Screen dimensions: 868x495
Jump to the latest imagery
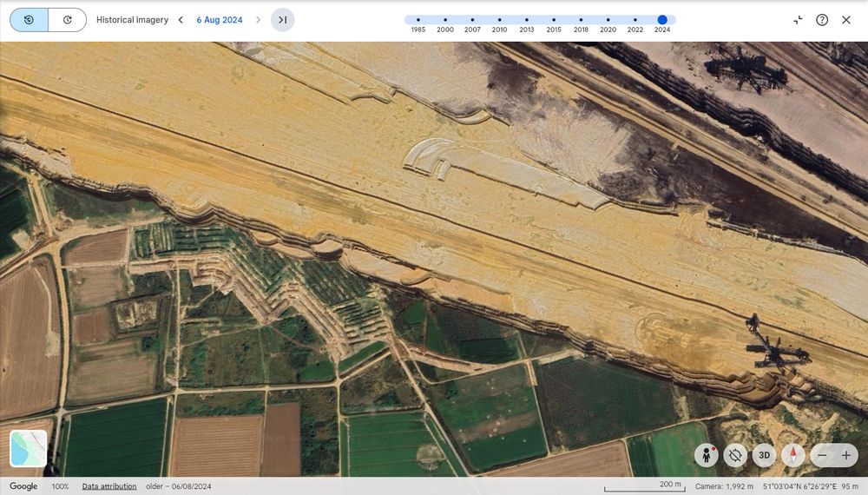click(282, 20)
